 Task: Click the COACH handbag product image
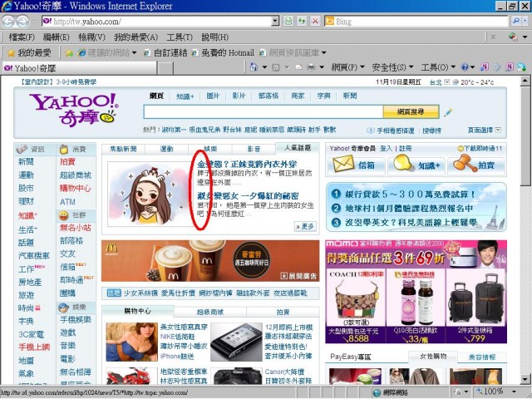[x=356, y=301]
